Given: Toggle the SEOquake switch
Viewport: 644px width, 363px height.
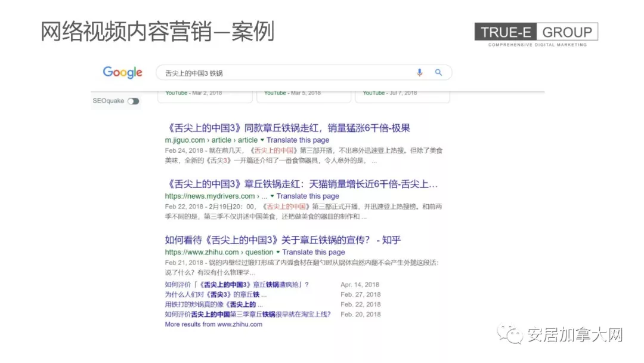Looking at the screenshot, I should (x=133, y=101).
